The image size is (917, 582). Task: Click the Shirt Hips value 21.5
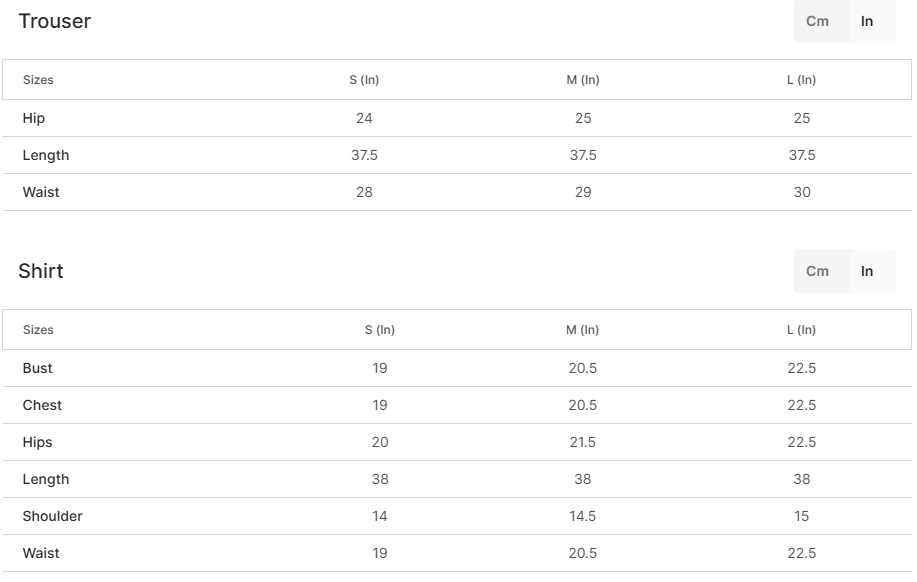tap(583, 442)
